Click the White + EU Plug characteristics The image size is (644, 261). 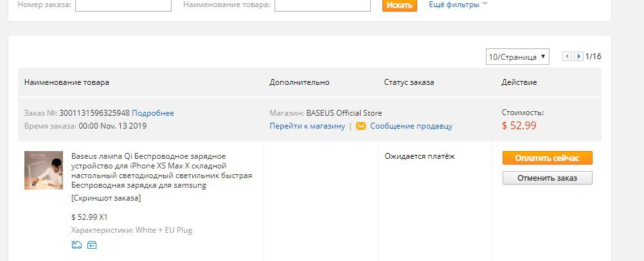(x=164, y=230)
